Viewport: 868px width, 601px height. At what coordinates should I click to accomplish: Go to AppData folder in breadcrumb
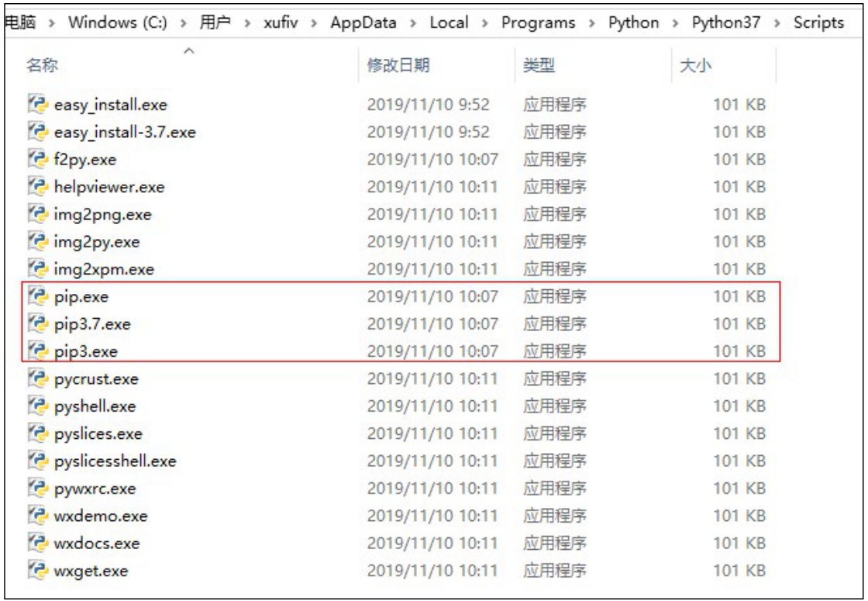point(363,22)
